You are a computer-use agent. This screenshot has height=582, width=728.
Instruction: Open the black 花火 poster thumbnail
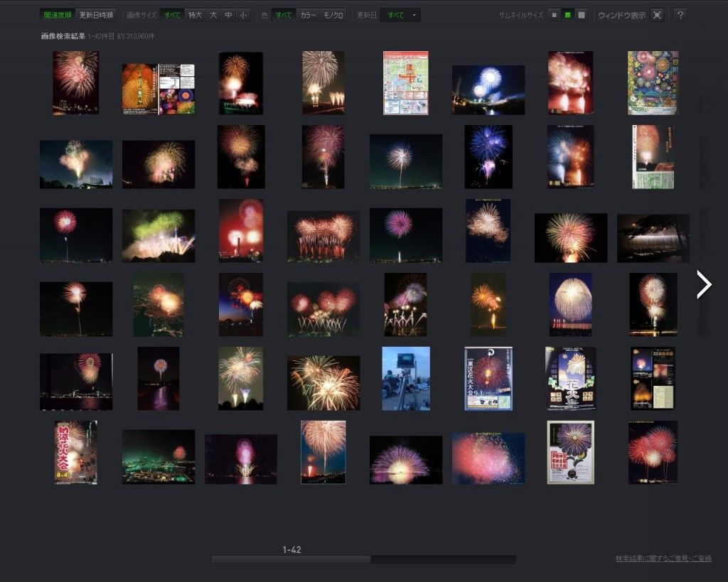click(571, 379)
